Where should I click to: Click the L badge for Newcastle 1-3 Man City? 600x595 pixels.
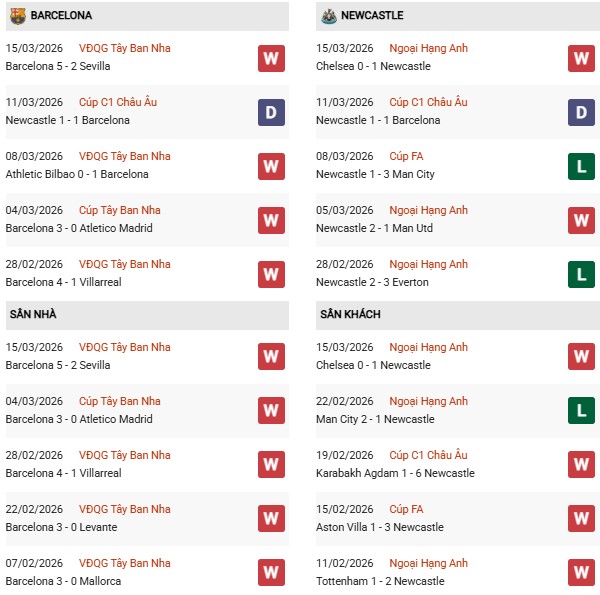point(581,166)
